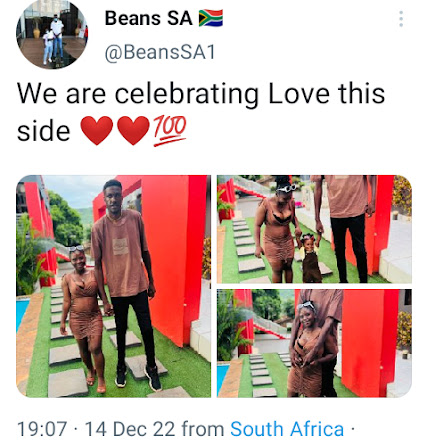Click the South Africa flag emoji
Screen dimensions: 427x445
211,18
